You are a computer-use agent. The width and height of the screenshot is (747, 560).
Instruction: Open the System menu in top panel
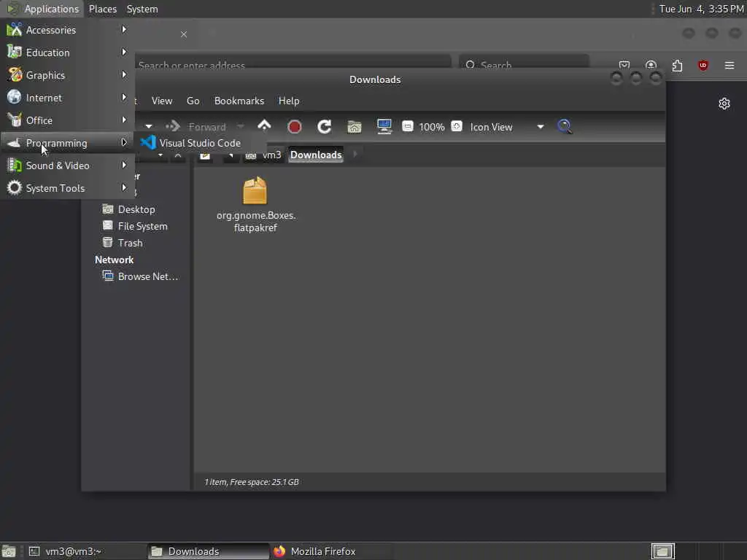[x=142, y=9]
